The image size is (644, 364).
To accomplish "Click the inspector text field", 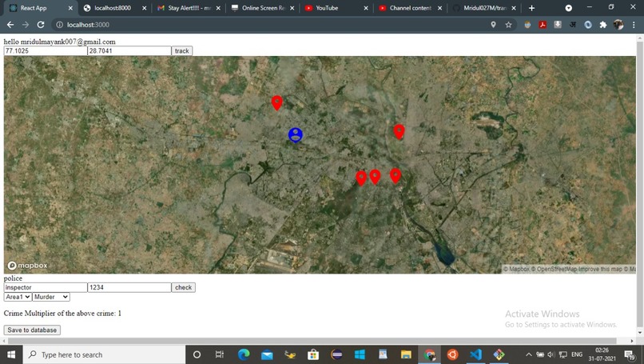I will (46, 287).
